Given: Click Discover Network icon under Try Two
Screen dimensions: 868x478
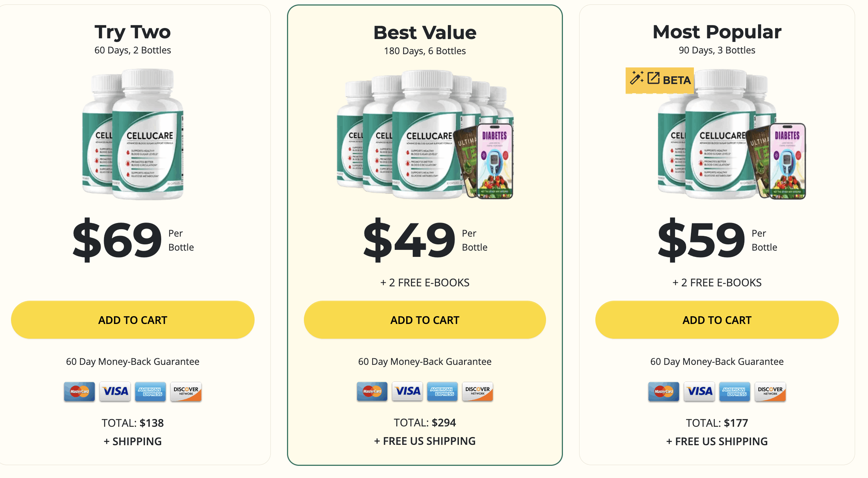Looking at the screenshot, I should coord(186,391).
